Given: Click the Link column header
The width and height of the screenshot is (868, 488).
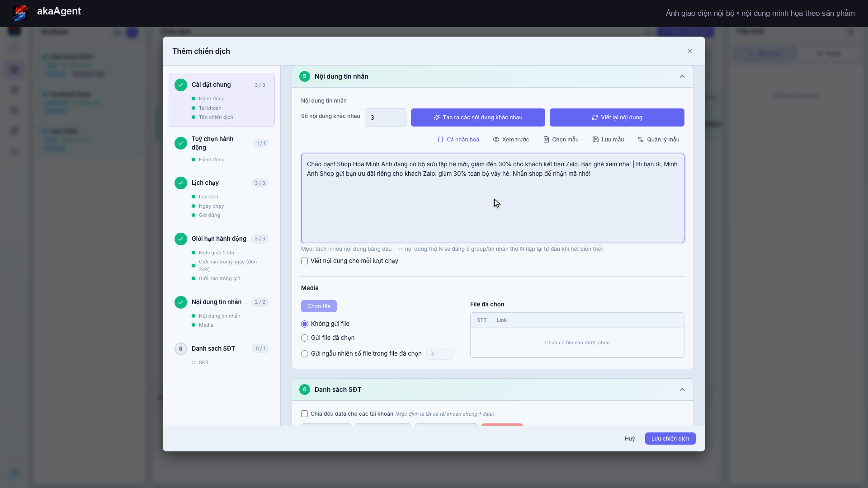Looking at the screenshot, I should [502, 320].
